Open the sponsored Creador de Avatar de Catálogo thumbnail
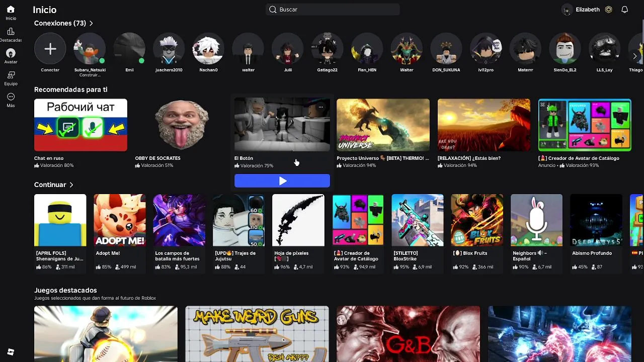644x362 pixels. point(585,125)
